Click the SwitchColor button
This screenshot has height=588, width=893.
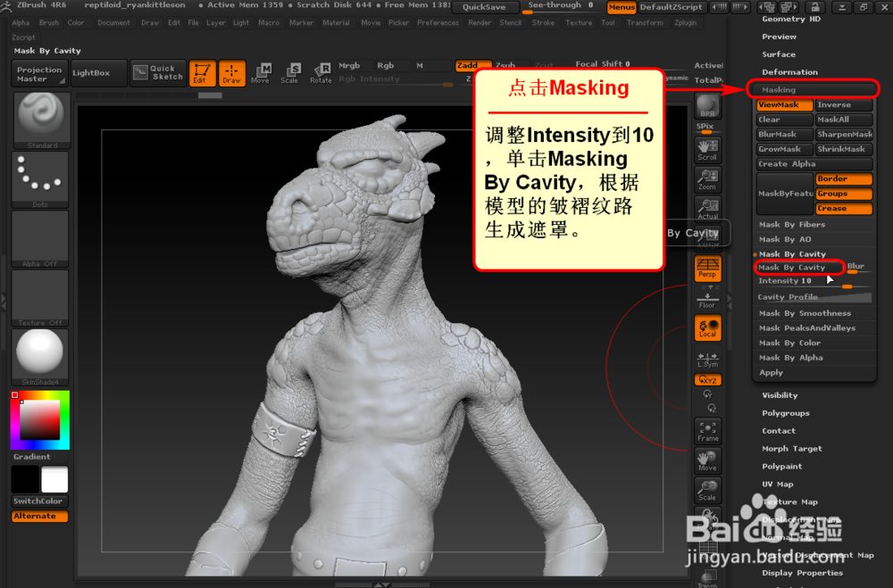coord(40,501)
